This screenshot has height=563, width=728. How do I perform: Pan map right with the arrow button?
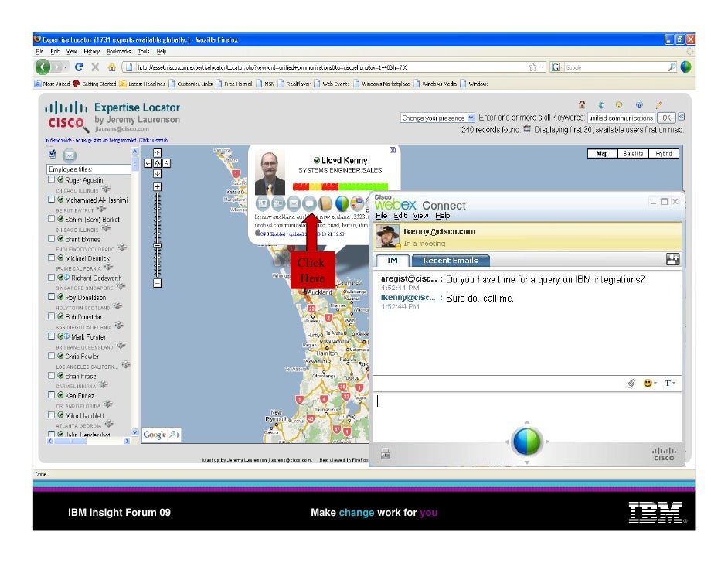click(167, 163)
